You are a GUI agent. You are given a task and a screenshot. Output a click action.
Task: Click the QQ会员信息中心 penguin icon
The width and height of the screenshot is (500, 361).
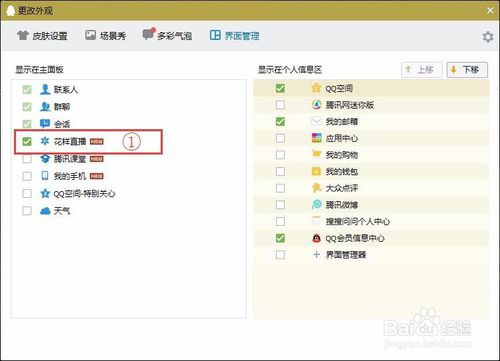pos(316,238)
